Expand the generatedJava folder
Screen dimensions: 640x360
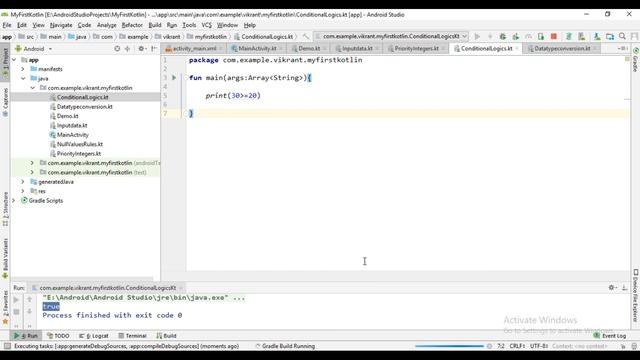click(23, 182)
